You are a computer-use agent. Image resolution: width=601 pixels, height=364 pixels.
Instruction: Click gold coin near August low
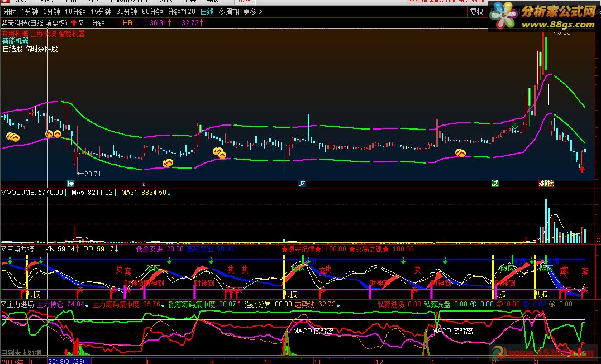(x=168, y=163)
